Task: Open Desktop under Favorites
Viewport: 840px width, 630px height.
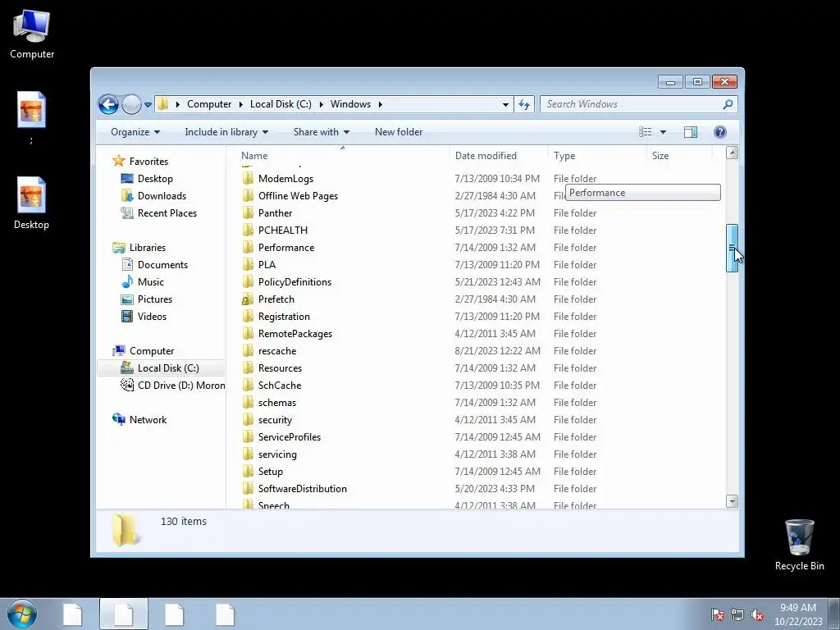Action: coord(155,178)
